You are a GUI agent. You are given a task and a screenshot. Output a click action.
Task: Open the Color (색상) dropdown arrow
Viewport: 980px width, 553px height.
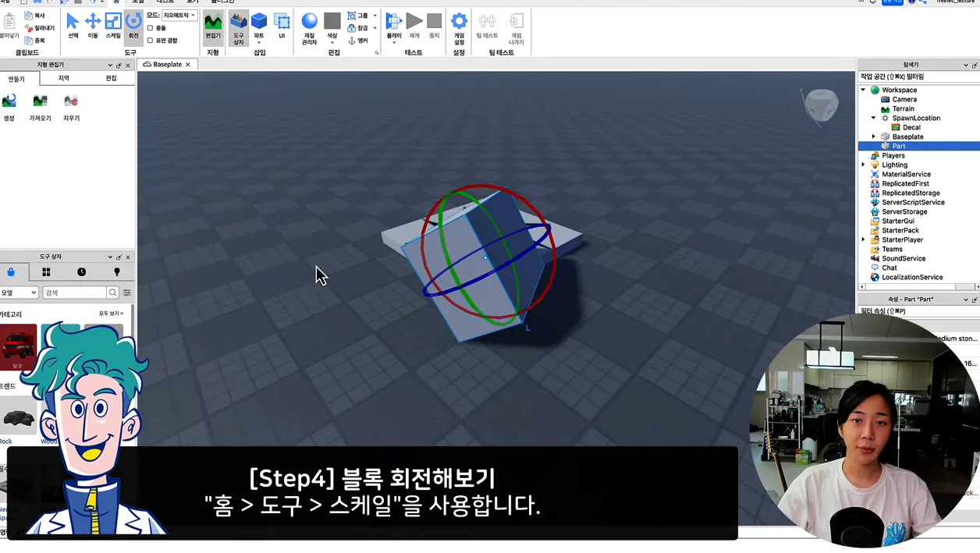tap(332, 42)
